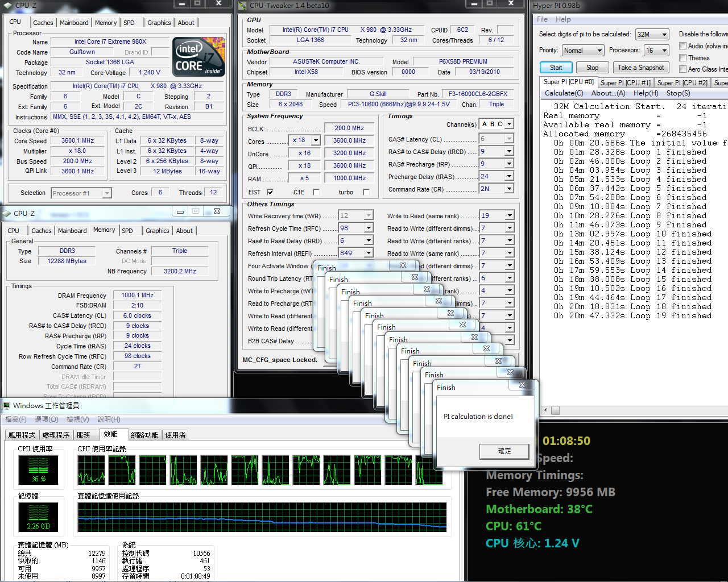Click the Size 12288 MBytes value in CPU-Z
This screenshot has height=582, width=728.
click(67, 261)
